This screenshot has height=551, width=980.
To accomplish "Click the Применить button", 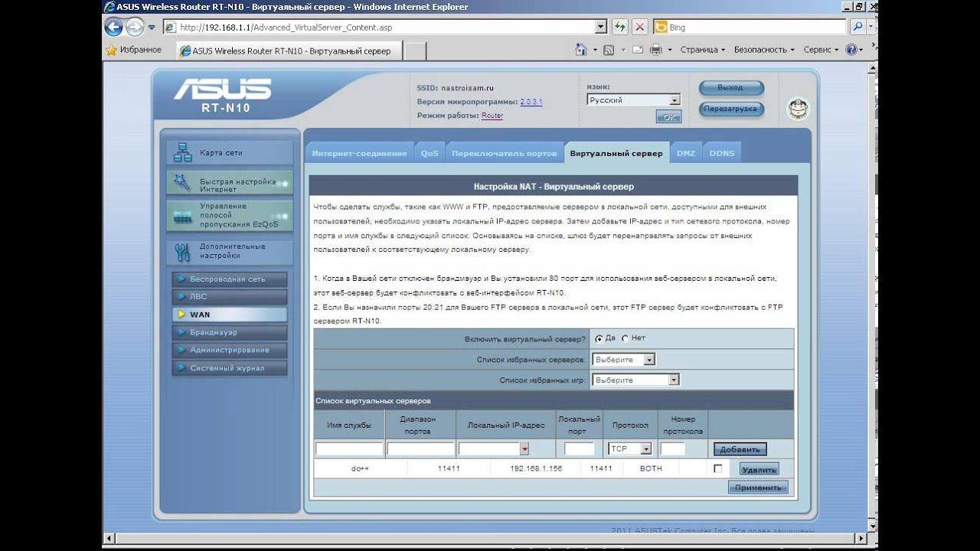I will (x=758, y=487).
